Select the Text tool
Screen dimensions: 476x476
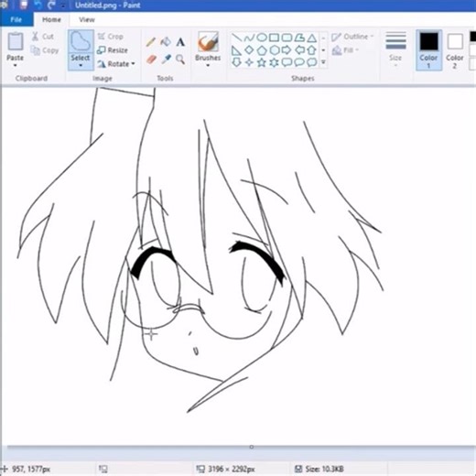(x=180, y=42)
